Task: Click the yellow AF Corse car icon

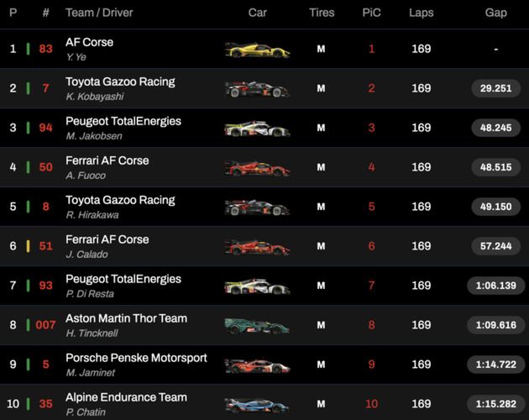Action: pos(257,50)
